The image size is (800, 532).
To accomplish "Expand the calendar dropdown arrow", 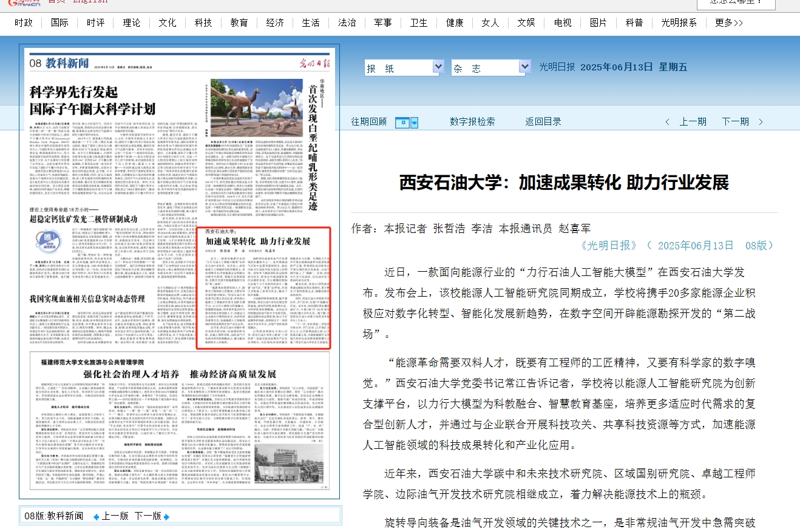I will 415,123.
